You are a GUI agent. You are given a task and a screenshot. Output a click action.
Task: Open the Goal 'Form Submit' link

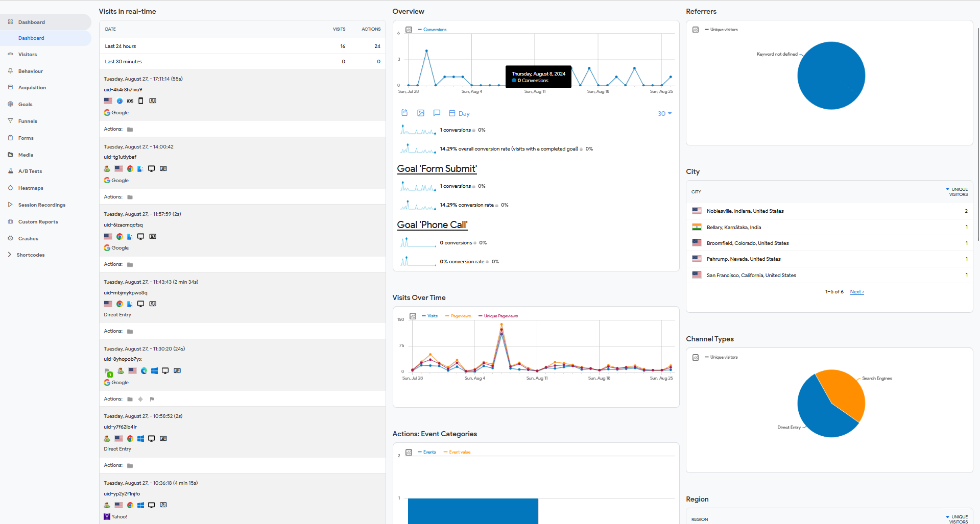click(437, 169)
